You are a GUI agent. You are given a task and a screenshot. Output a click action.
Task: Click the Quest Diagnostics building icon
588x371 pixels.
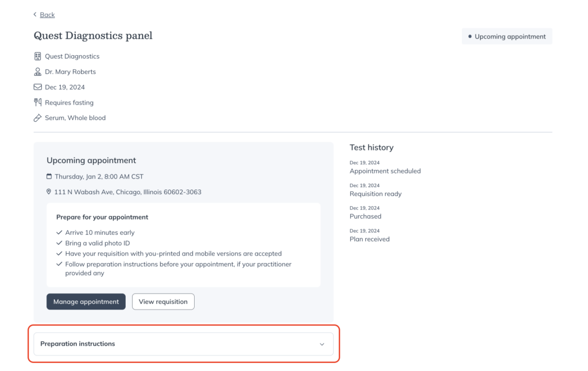pyautogui.click(x=38, y=56)
